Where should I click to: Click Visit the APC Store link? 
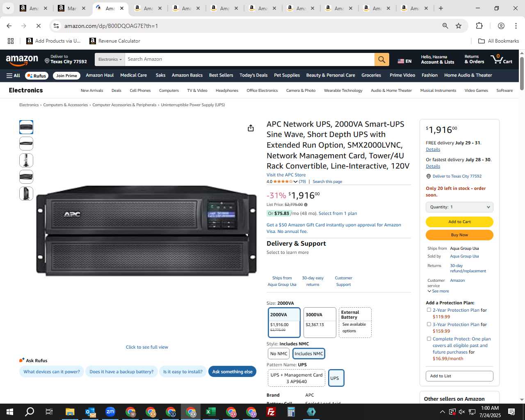pos(286,175)
